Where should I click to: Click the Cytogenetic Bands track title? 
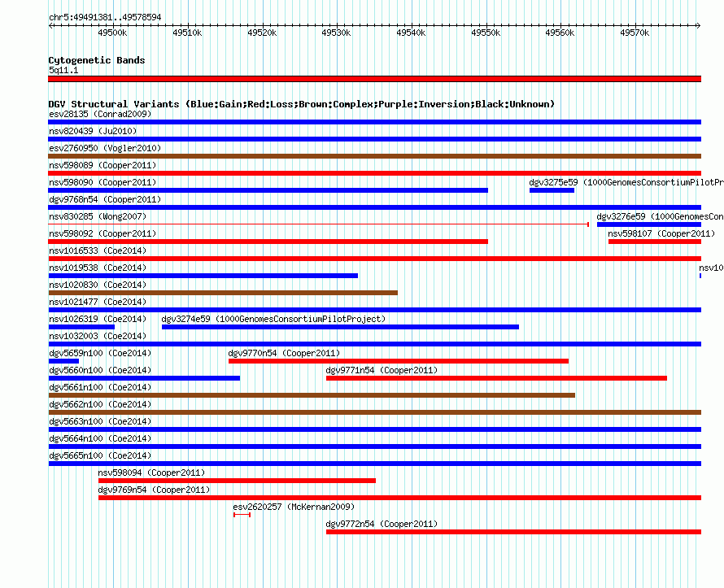click(x=97, y=60)
